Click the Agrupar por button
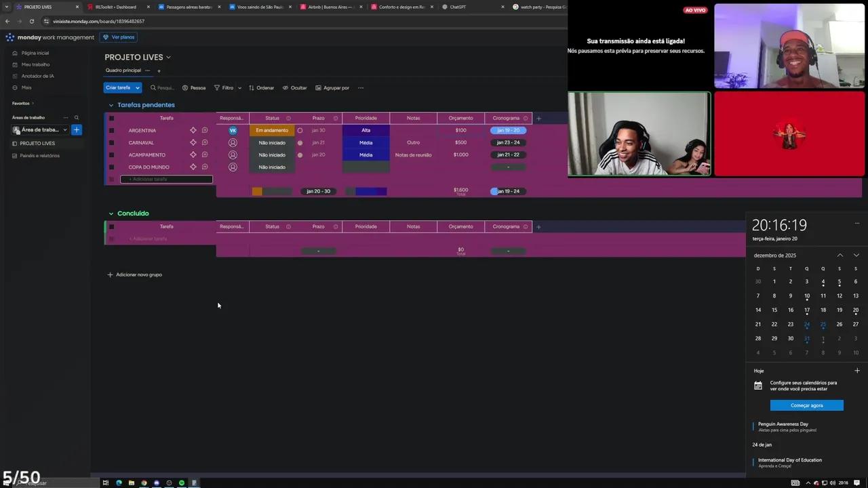This screenshot has width=868, height=488. pyautogui.click(x=332, y=87)
